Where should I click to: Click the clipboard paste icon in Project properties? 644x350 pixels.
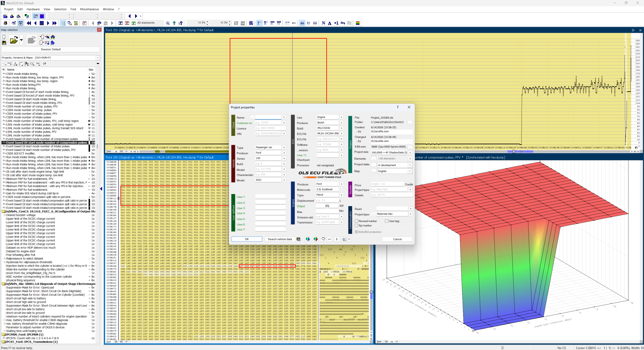click(298, 239)
